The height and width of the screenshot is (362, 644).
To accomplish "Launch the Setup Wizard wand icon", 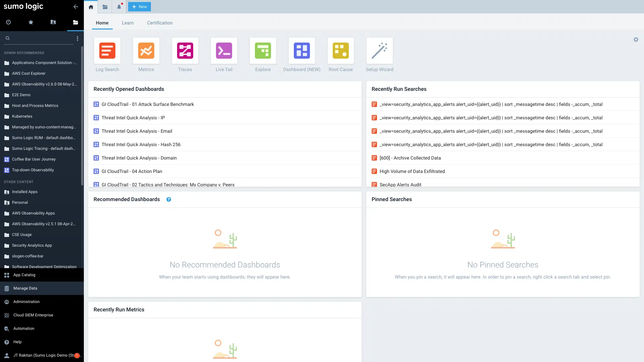I will tap(379, 51).
